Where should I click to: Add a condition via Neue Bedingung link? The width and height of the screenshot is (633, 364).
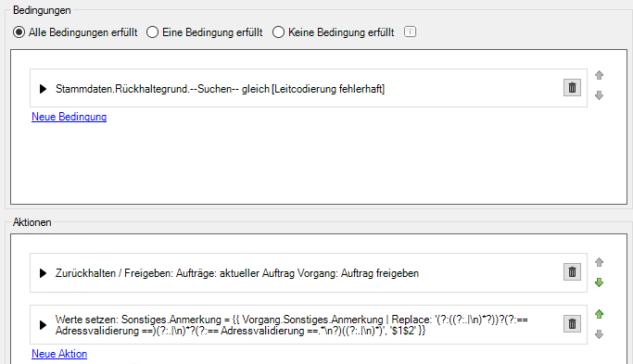tap(69, 117)
